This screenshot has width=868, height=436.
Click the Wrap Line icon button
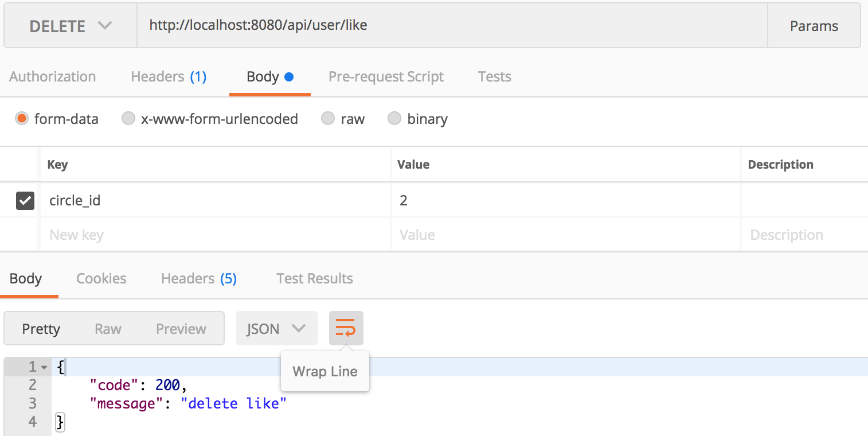tap(346, 329)
